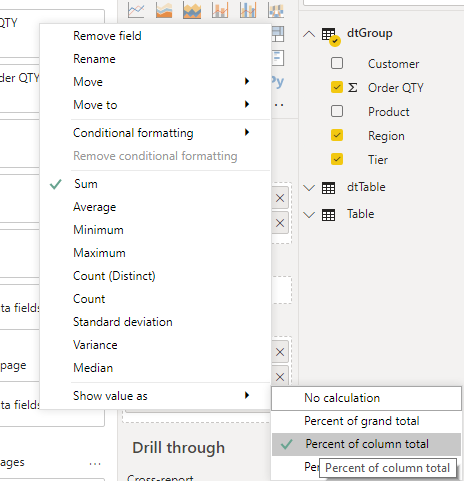Remove field using bottom X button
Screen dimensions: 464x481
tap(280, 377)
